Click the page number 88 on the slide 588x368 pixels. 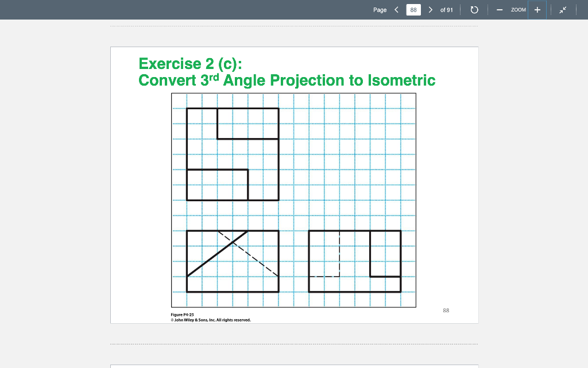point(447,310)
